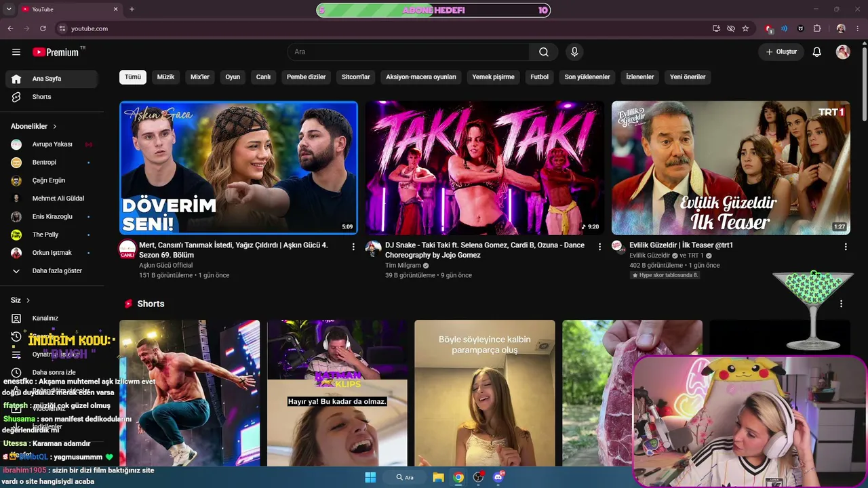The width and height of the screenshot is (868, 488).
Task: Select the Canlı filter chip
Action: [x=263, y=77]
